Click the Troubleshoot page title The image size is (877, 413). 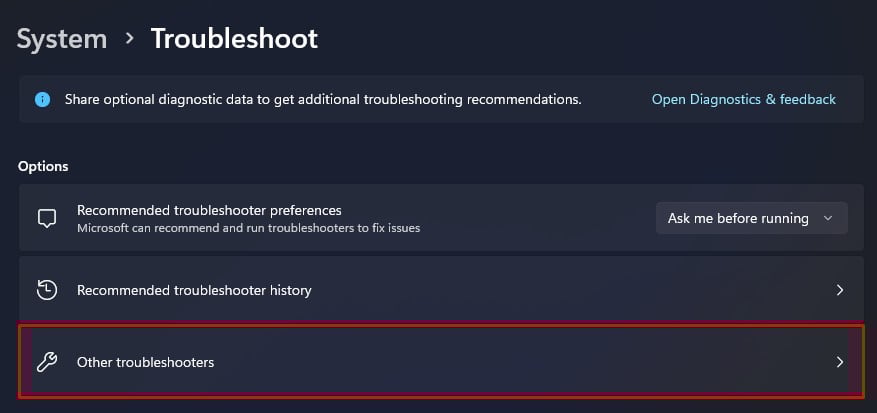click(x=234, y=39)
